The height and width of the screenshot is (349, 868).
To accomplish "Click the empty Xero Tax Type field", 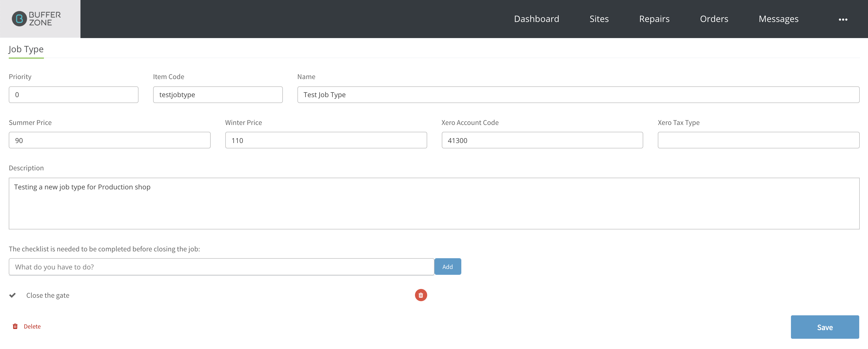I will 759,140.
